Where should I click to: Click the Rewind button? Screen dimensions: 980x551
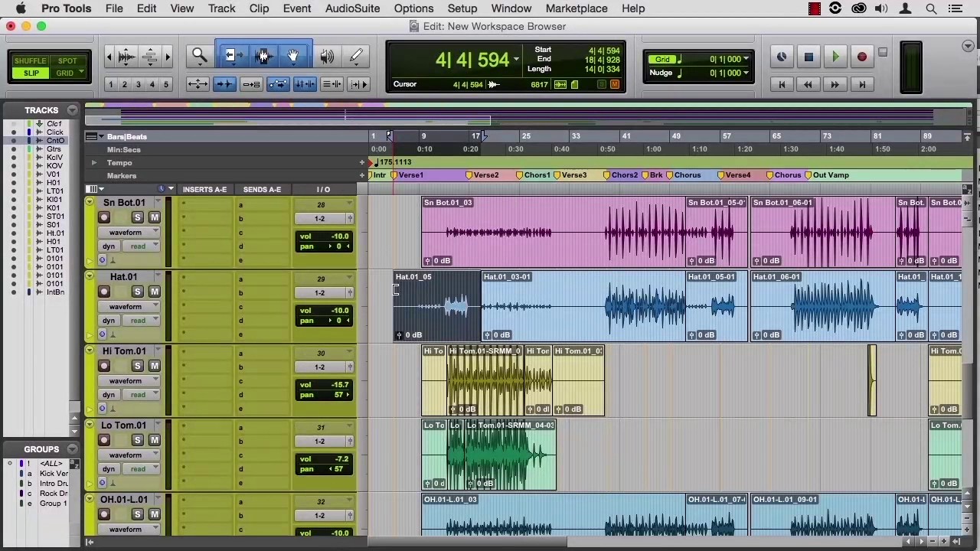pyautogui.click(x=808, y=84)
